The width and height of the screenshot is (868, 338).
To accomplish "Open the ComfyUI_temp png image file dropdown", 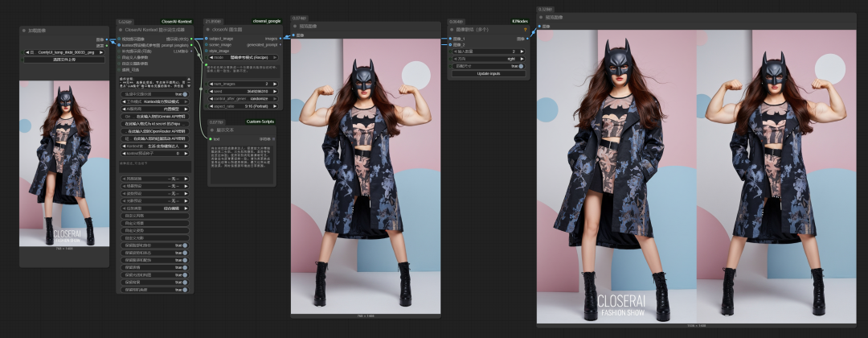I will (x=64, y=52).
